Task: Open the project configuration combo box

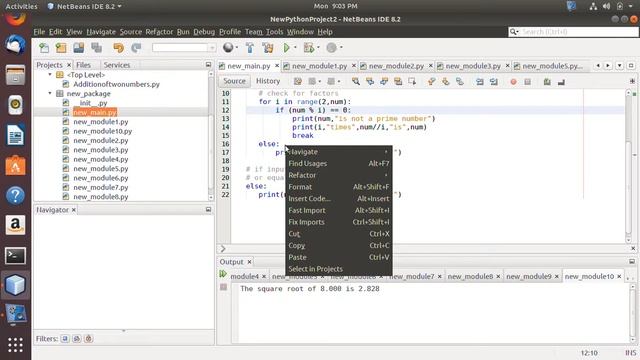Action: pos(184,48)
